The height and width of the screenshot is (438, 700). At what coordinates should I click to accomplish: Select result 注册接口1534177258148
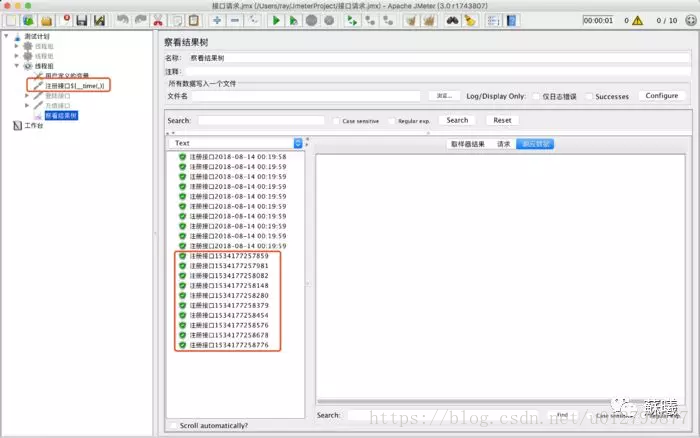pyautogui.click(x=229, y=285)
